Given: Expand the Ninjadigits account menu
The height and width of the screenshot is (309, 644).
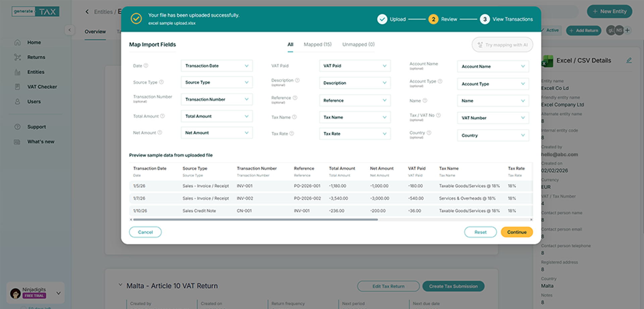Looking at the screenshot, I should coord(58,293).
